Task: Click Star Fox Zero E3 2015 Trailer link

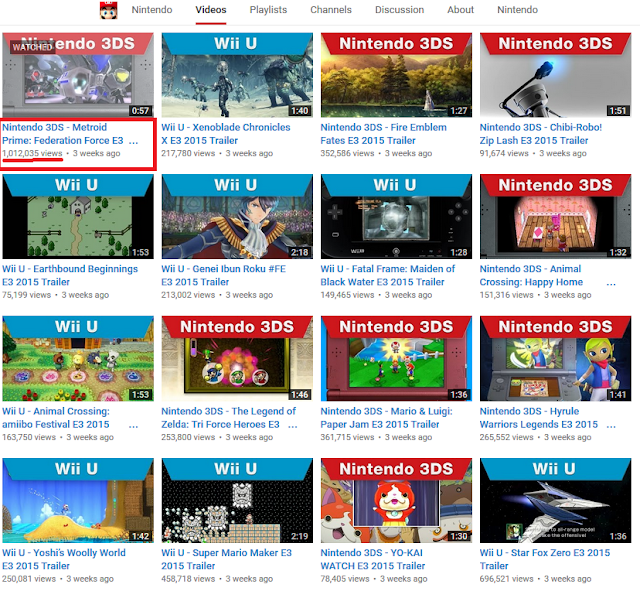Action: click(545, 560)
